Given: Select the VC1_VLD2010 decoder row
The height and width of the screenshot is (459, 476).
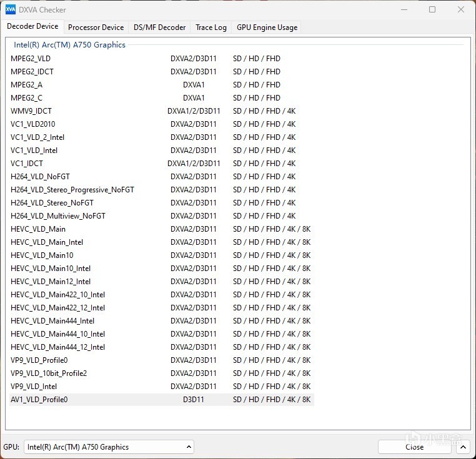Looking at the screenshot, I should point(162,124).
